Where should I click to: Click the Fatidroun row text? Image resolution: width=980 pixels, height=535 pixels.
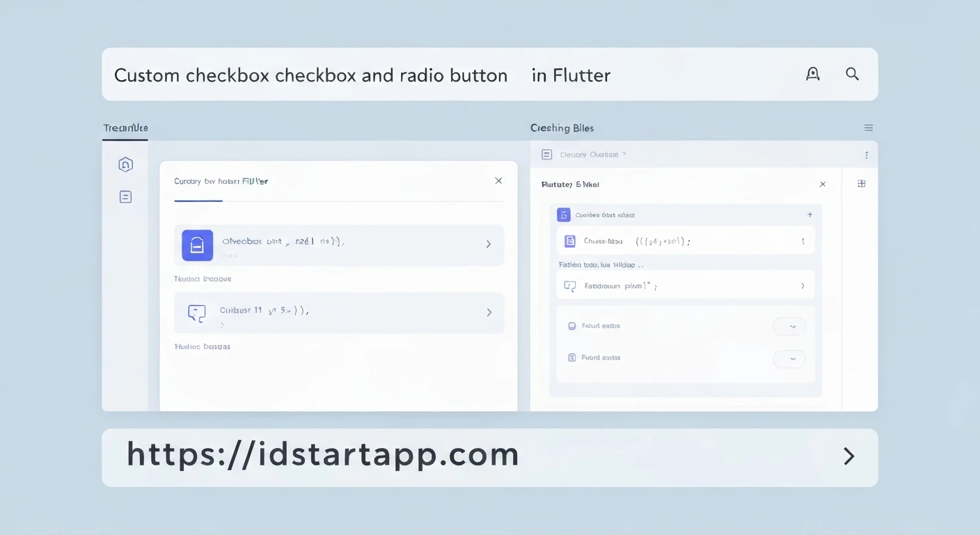coord(621,286)
